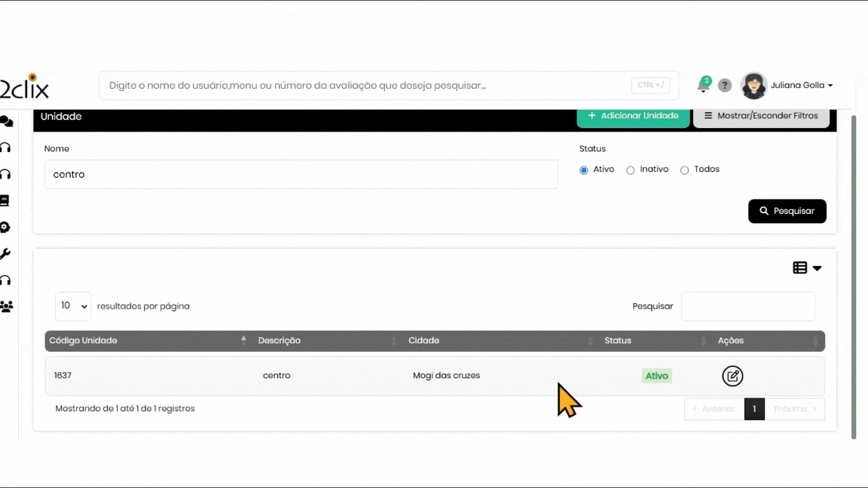Image resolution: width=868 pixels, height=488 pixels.
Task: Select the Todos status radio button
Action: click(685, 170)
